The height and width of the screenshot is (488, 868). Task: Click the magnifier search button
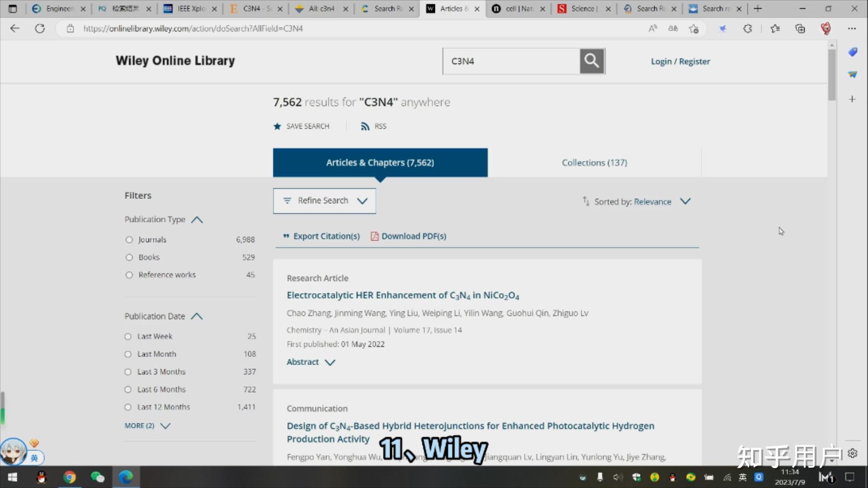[592, 61]
